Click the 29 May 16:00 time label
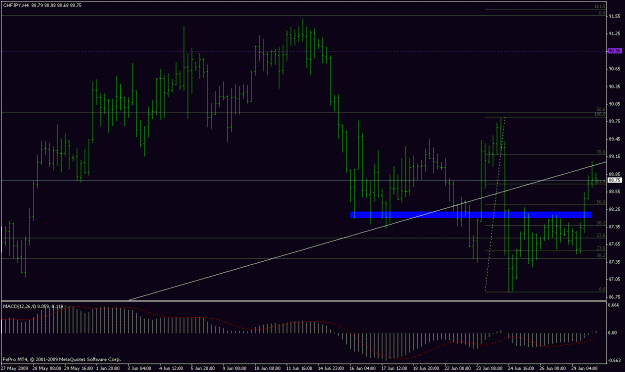Screen dimensions: 625x372 (x=79, y=368)
